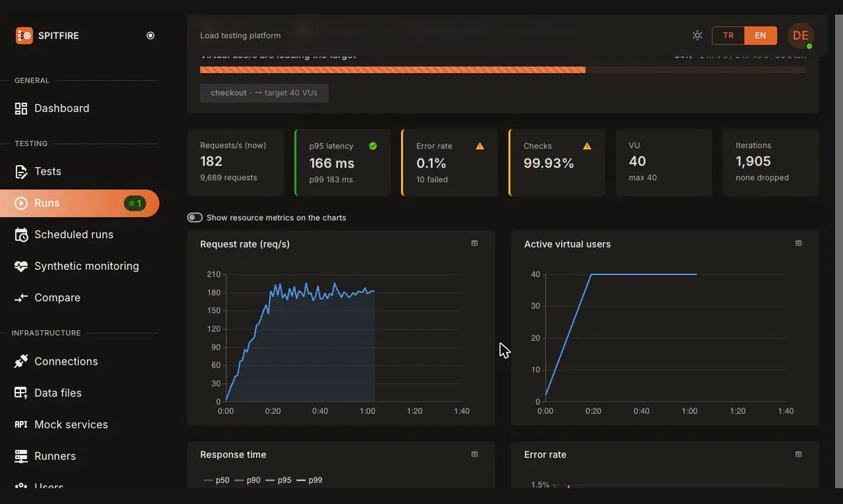843x504 pixels.
Task: Click the green check on p95 latency
Action: pos(373,146)
